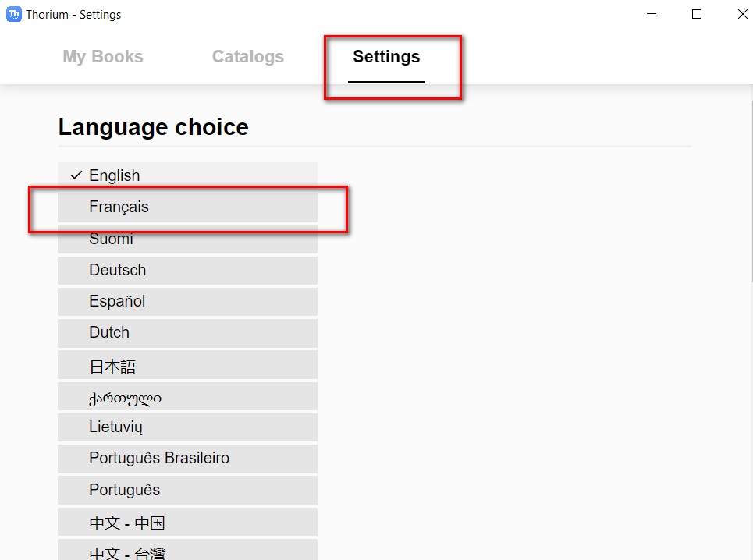The height and width of the screenshot is (560, 753).
Task: Maximize the Thorium window
Action: [x=697, y=14]
